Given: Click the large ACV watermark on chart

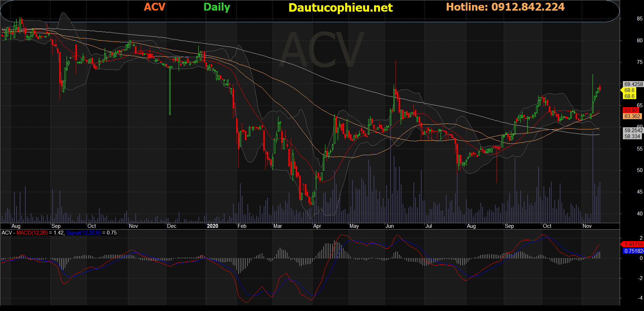Looking at the screenshot, I should coord(322,50).
